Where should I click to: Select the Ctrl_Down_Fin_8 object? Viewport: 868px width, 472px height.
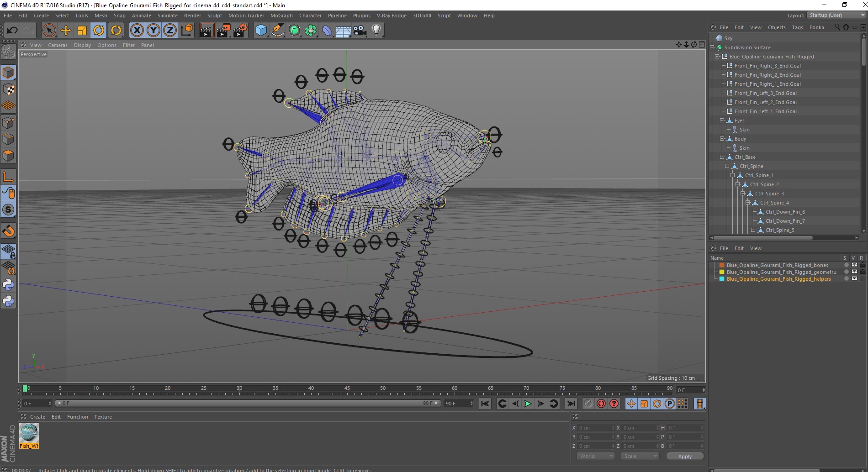[x=785, y=212]
